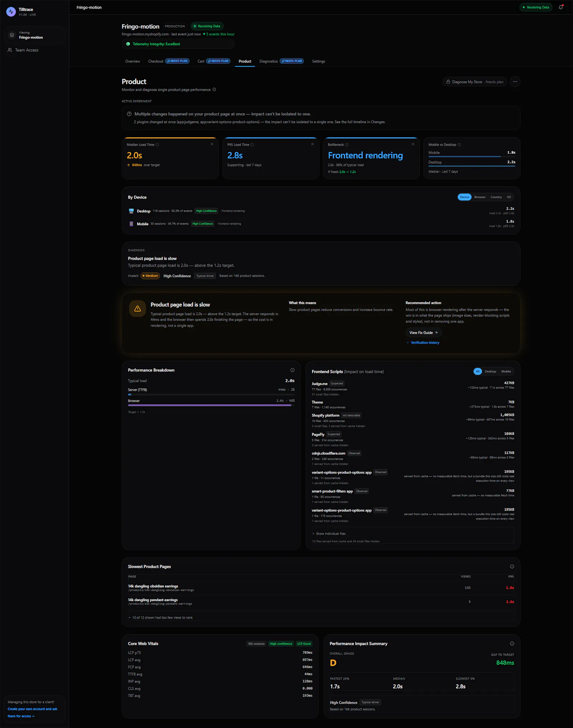Image resolution: width=573 pixels, height=728 pixels.
Task: Click the info icon next to P95 Load Time
Action: [252, 145]
